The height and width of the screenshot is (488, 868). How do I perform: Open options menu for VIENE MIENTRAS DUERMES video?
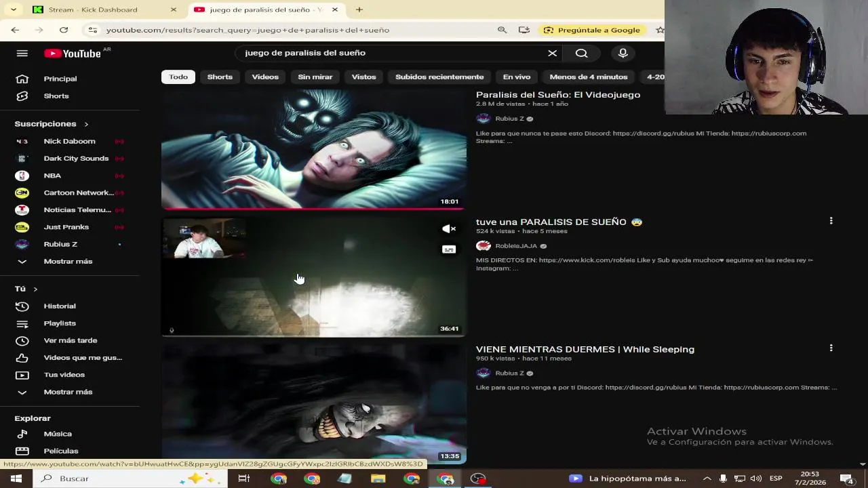coord(831,348)
